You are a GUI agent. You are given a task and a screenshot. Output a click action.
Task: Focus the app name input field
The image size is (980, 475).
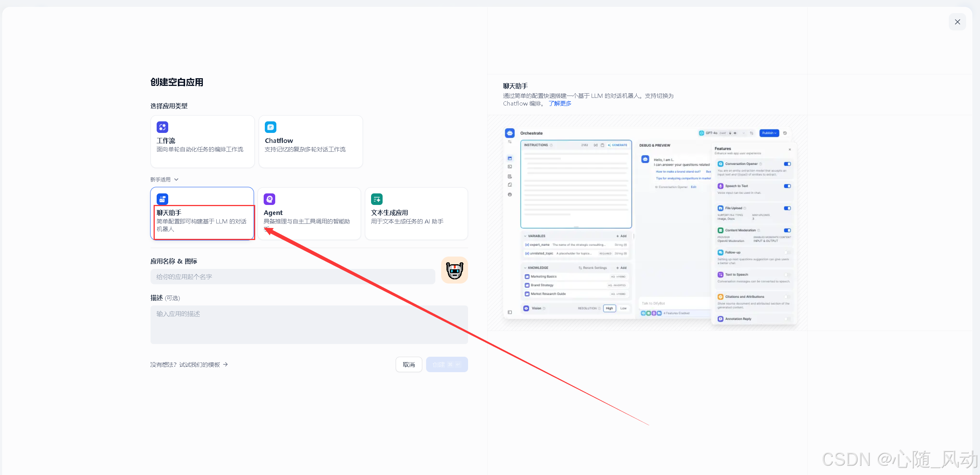coord(293,277)
